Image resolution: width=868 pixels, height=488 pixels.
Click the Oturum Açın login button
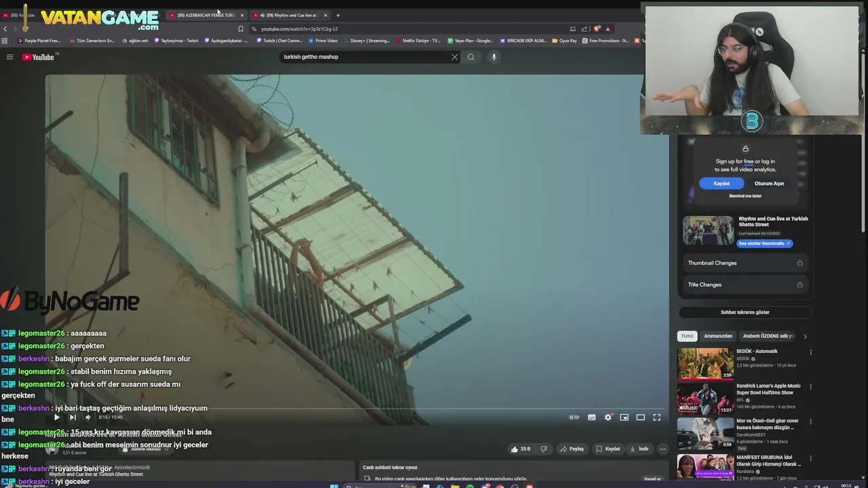pyautogui.click(x=769, y=184)
